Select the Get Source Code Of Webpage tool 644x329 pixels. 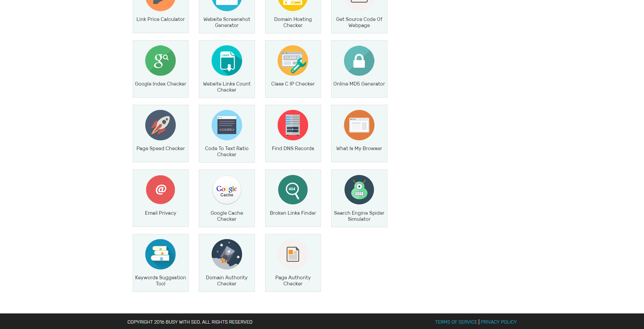[359, 14]
